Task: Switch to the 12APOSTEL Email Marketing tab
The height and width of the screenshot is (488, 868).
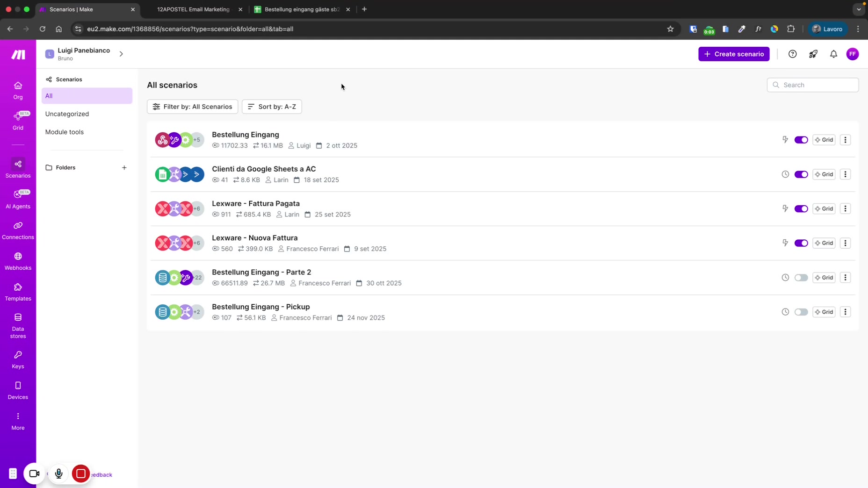Action: coord(194,9)
